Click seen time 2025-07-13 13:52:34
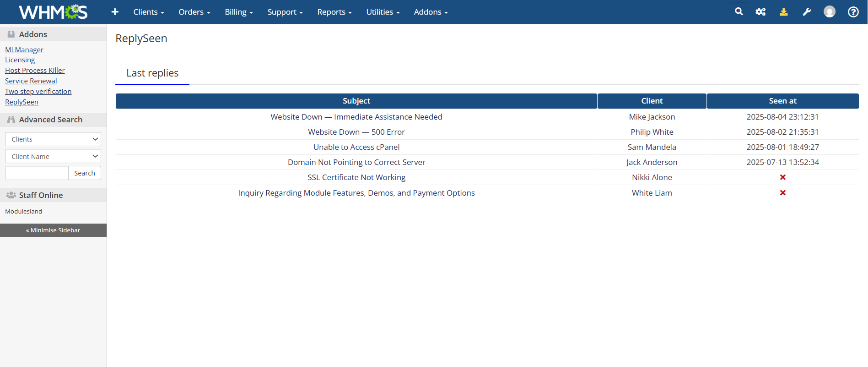Screen dimensions: 868x367 coord(783,162)
